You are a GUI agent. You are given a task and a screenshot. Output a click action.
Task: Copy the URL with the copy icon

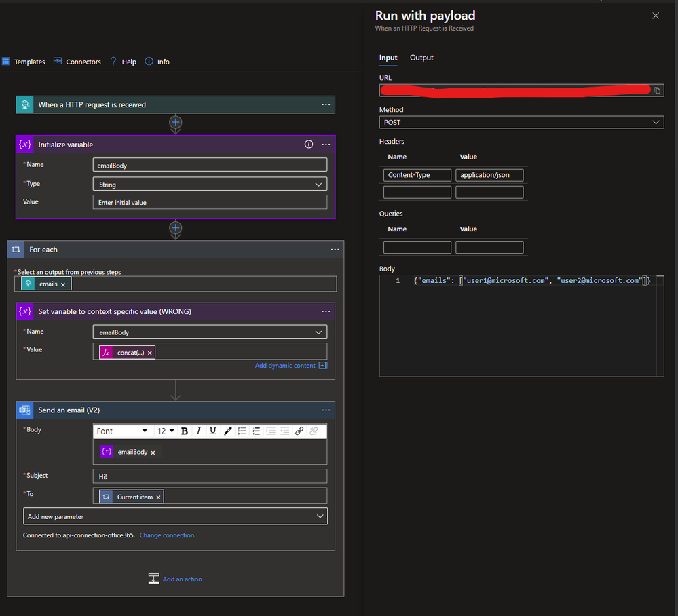[x=657, y=90]
